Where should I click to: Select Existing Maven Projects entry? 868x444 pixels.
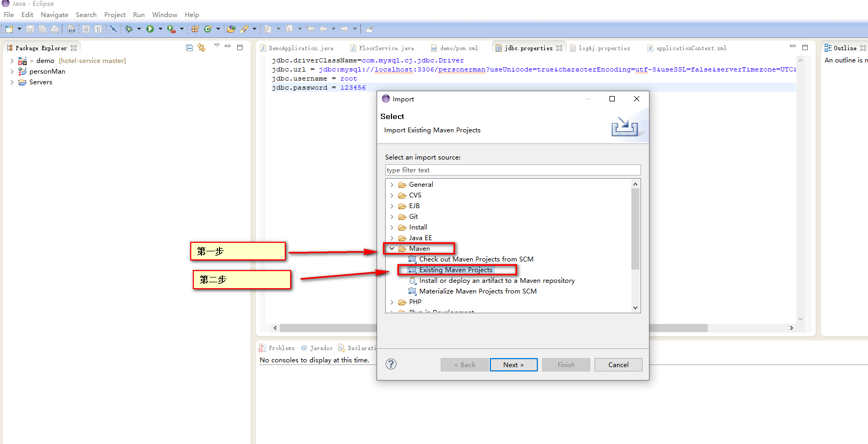coord(456,270)
